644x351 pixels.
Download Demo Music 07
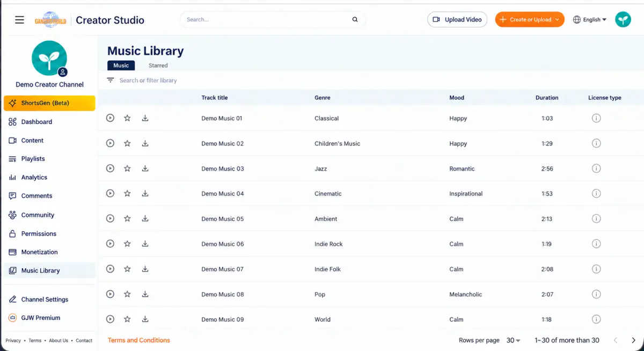coord(145,269)
